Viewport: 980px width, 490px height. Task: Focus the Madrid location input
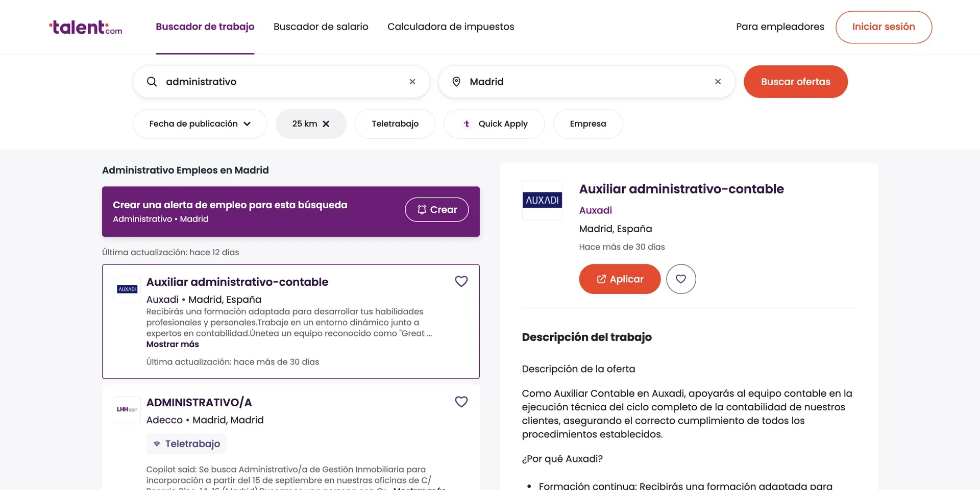pyautogui.click(x=587, y=82)
